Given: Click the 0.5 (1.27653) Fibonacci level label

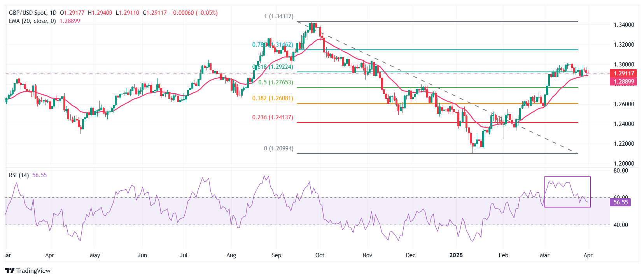Looking at the screenshot, I should pyautogui.click(x=276, y=82).
